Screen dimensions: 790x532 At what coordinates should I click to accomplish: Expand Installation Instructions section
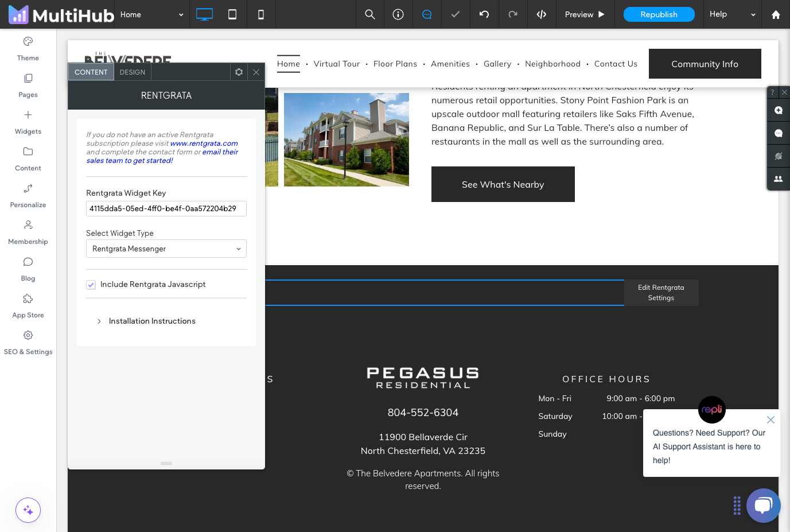click(147, 321)
